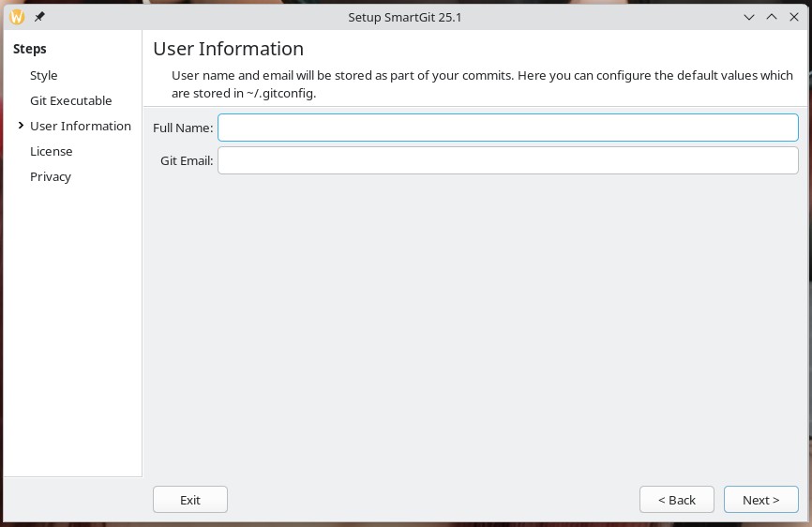Click the Full Name label
This screenshot has height=527, width=812.
[183, 128]
